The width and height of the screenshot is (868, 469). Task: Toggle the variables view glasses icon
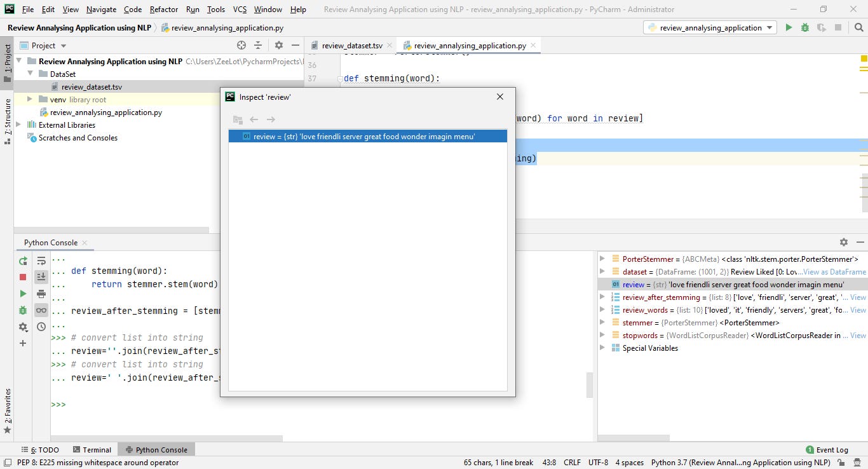click(x=41, y=310)
